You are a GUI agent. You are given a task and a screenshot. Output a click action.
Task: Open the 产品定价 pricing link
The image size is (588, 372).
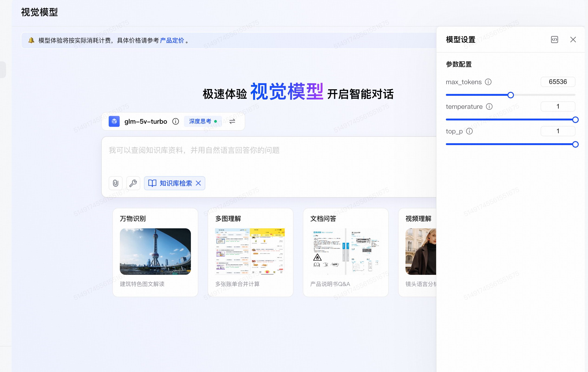click(172, 40)
